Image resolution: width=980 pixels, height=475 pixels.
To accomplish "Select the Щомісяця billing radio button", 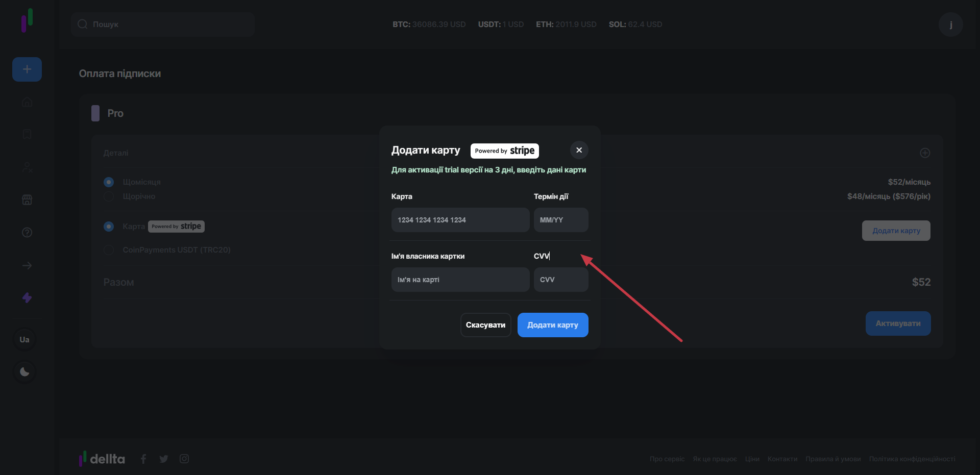I will (x=109, y=182).
